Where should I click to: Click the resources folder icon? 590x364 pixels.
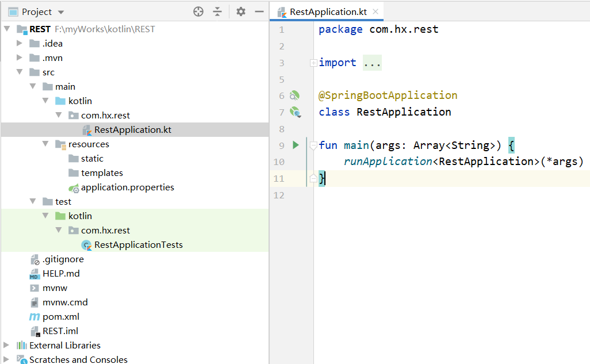60,144
